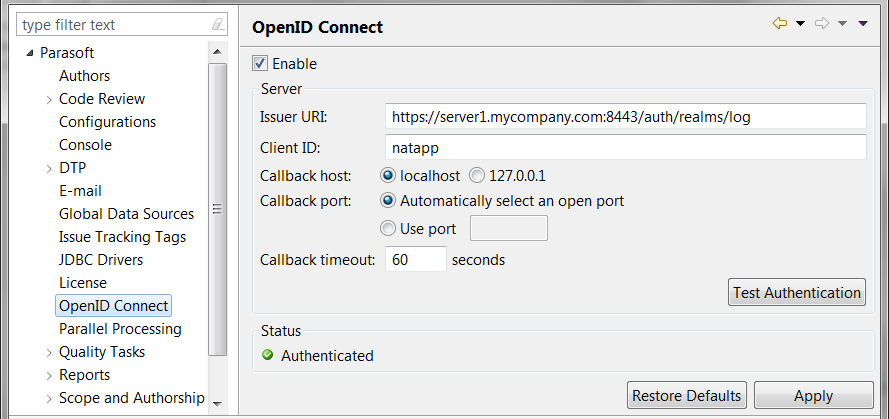Image resolution: width=889 pixels, height=419 pixels.
Task: Click the Test Authentication button
Action: click(x=797, y=293)
